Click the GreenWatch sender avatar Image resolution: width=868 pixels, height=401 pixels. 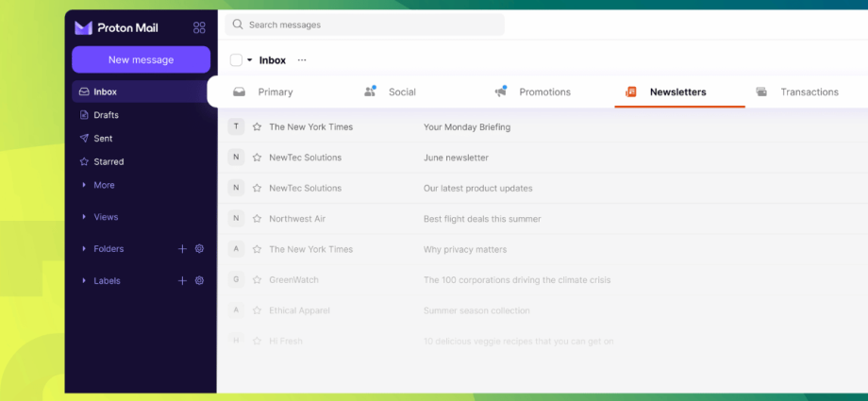pos(236,279)
